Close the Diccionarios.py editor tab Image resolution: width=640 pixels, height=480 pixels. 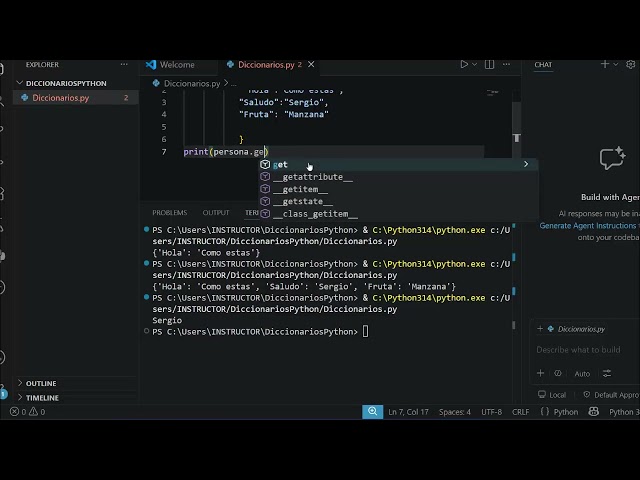coord(311,64)
